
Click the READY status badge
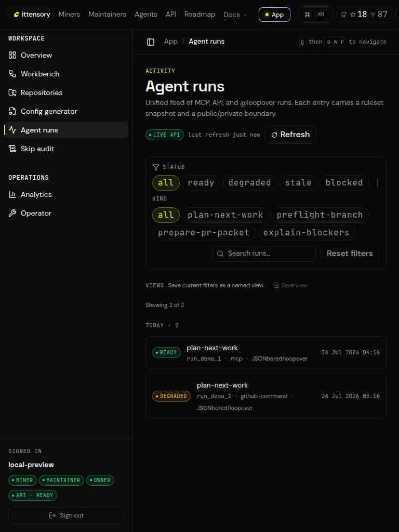(x=166, y=353)
